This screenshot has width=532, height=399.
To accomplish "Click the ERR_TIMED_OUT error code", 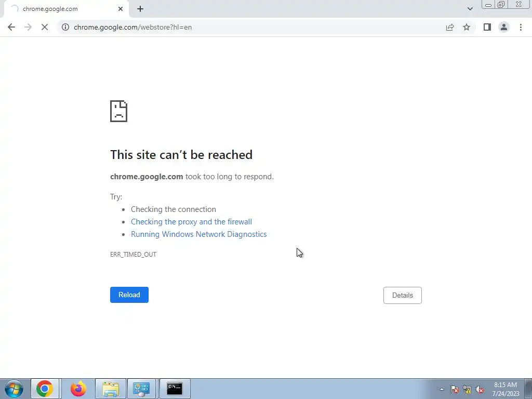I will [x=134, y=255].
